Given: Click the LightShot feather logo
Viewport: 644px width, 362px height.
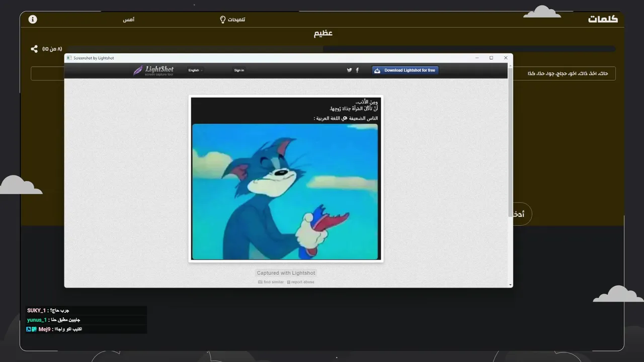Looking at the screenshot, I should [x=153, y=70].
